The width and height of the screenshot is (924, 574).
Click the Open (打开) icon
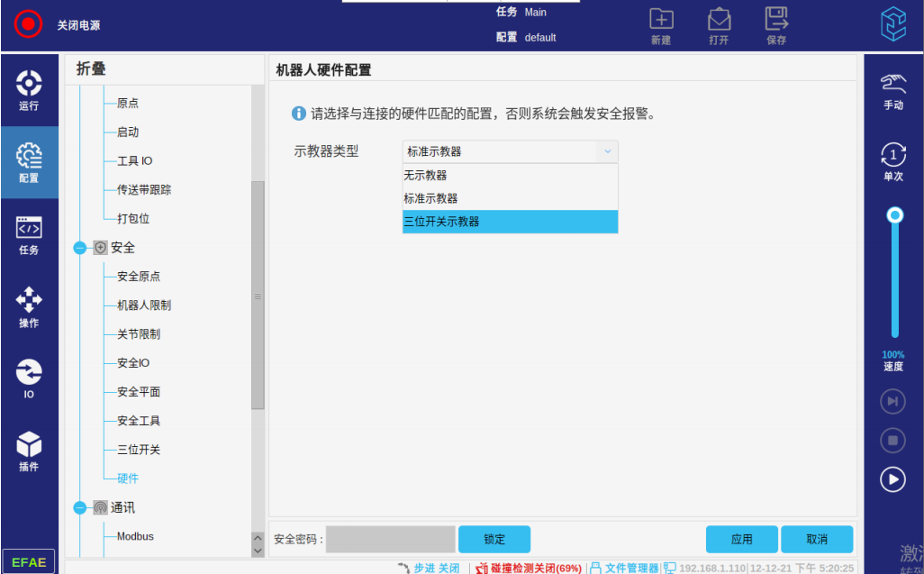pos(719,25)
